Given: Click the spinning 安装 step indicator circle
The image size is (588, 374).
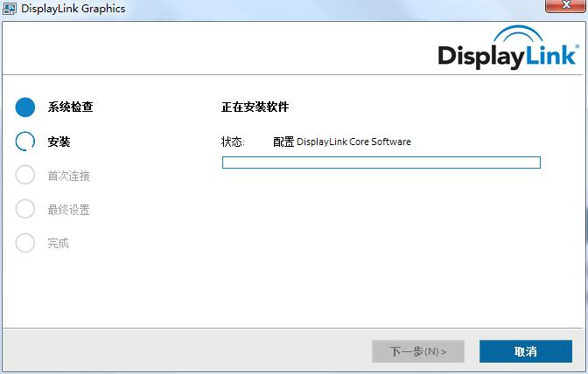Looking at the screenshot, I should [25, 142].
